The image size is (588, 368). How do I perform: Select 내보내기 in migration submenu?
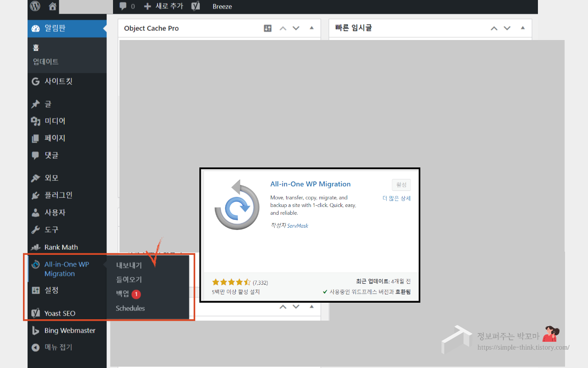click(x=129, y=265)
